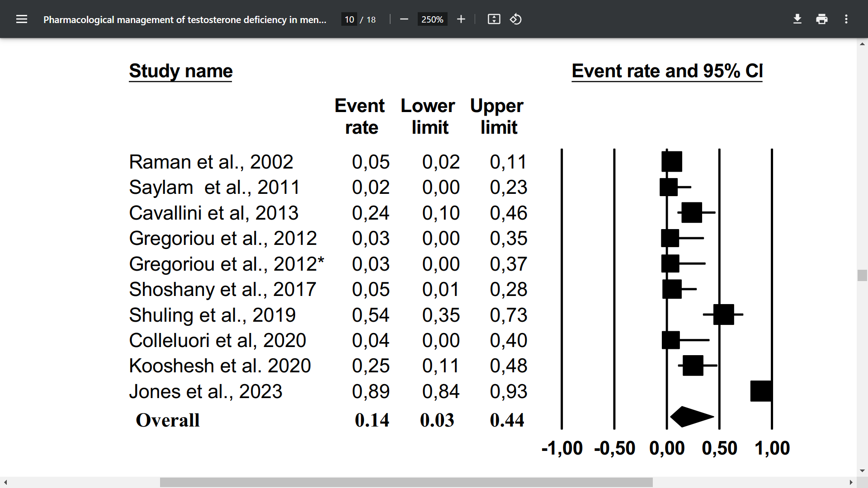
Task: Click the scroll right arrow
Action: (851, 483)
